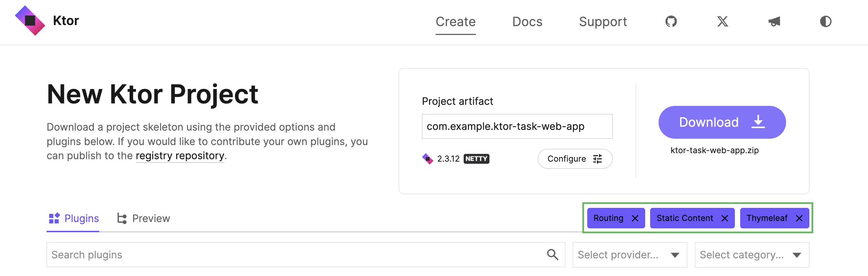Viewport: 868px width, 276px height.
Task: Expand the Select provider dropdown
Action: click(x=630, y=254)
